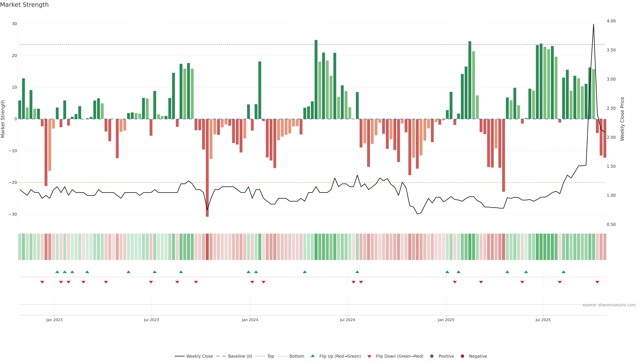Click the Jul 2025 x-axis label

(543, 320)
